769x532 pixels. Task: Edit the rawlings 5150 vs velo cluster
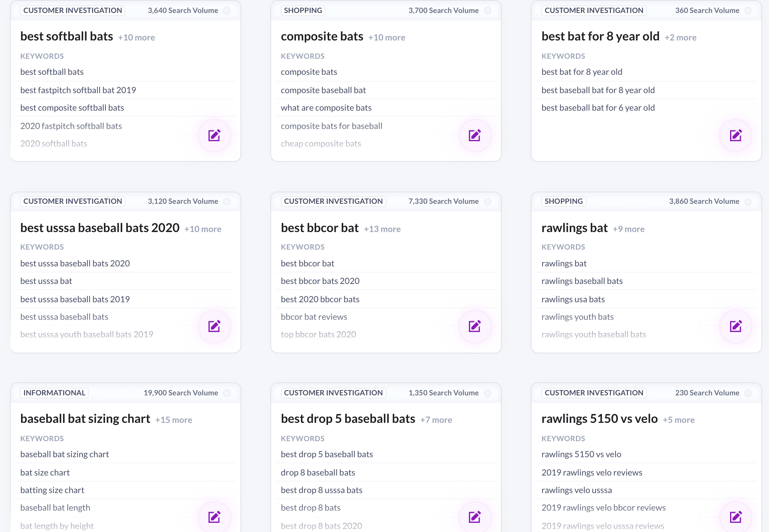tap(735, 517)
